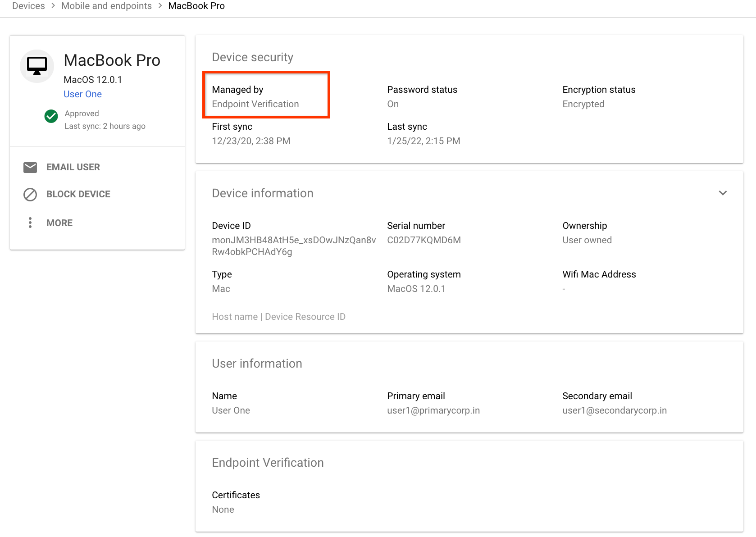
Task: Collapse the Device information section chevron
Action: click(x=723, y=193)
